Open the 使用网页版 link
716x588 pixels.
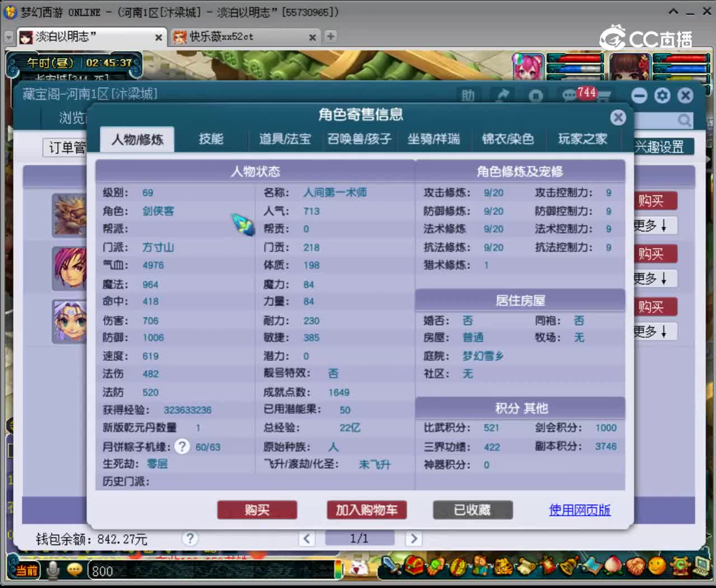coord(580,510)
